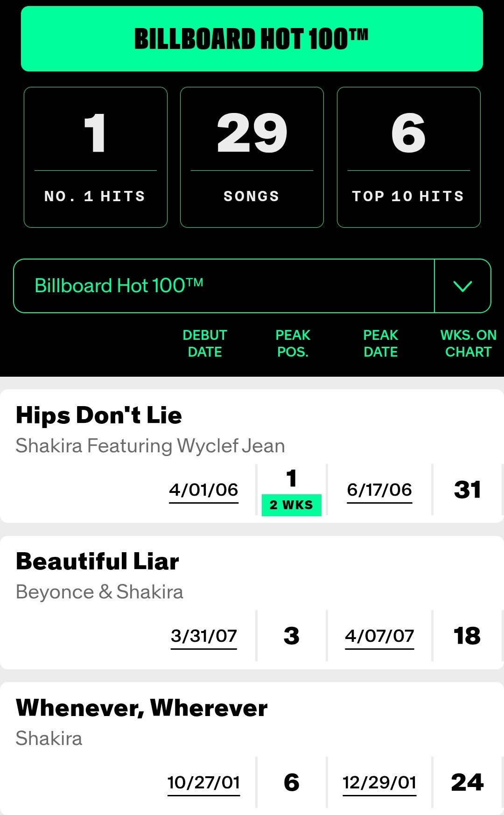This screenshot has height=815, width=504.
Task: Open Hips Don't Lie peak date 6/17/06
Action: click(379, 490)
